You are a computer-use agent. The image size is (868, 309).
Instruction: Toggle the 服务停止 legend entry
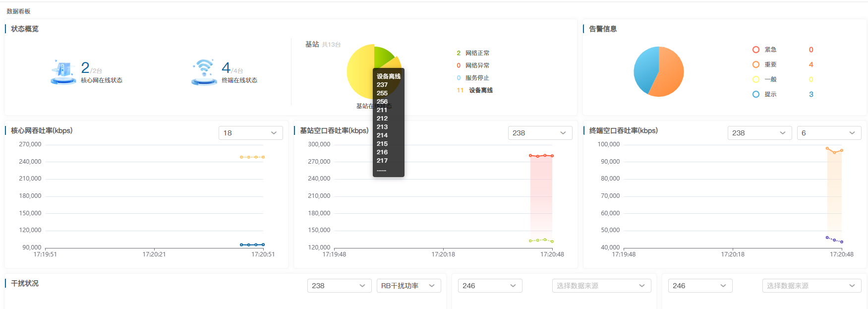click(x=476, y=78)
